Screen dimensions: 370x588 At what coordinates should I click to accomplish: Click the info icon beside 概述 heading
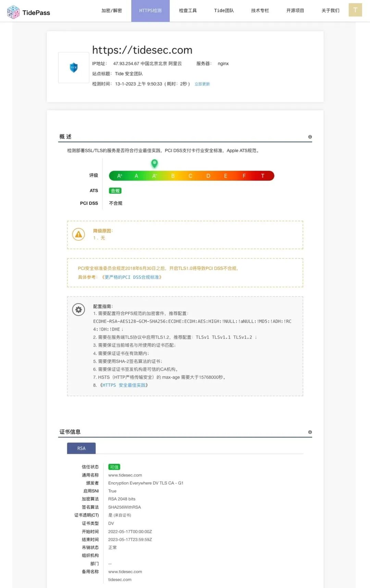coord(310,137)
